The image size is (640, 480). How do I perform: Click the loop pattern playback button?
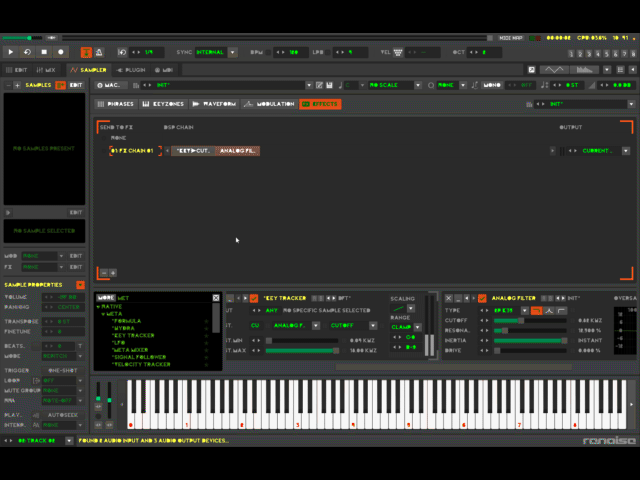27,52
